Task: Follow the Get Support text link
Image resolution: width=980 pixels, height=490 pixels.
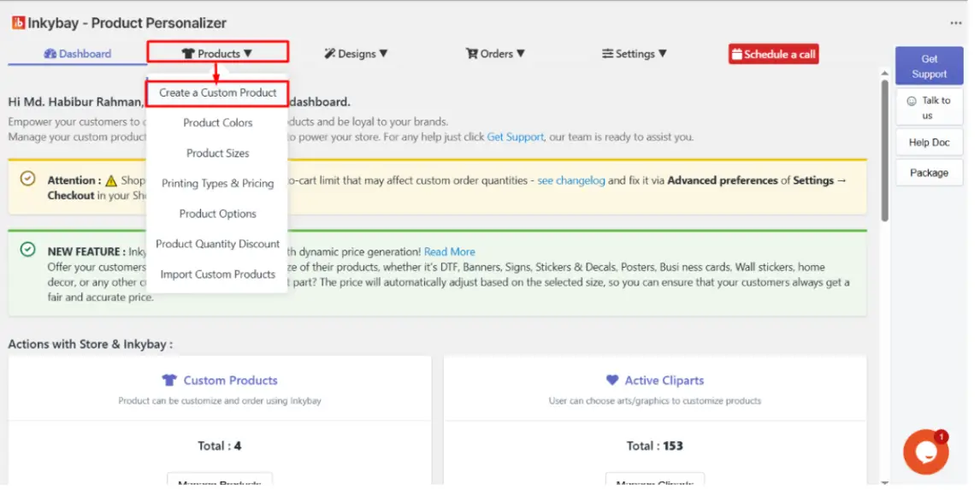Action: pos(515,137)
